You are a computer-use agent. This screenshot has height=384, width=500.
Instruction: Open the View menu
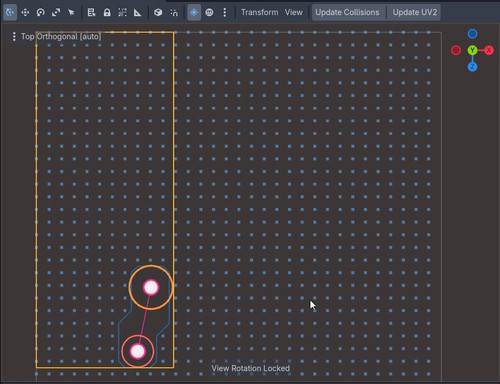[x=294, y=12]
